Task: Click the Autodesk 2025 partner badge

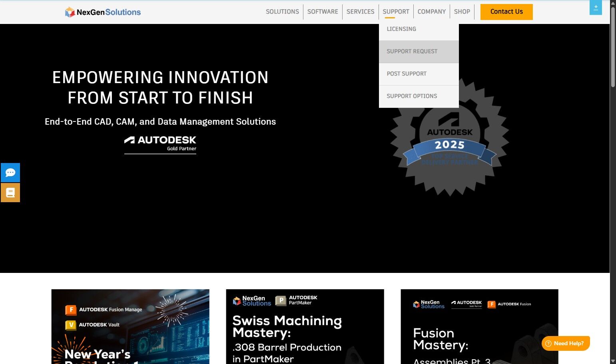Action: (450, 138)
